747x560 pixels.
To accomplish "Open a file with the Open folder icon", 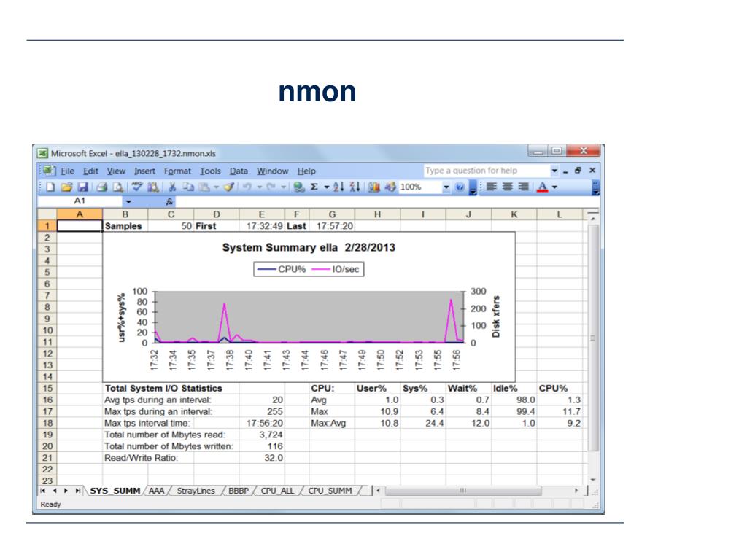I will [x=66, y=187].
